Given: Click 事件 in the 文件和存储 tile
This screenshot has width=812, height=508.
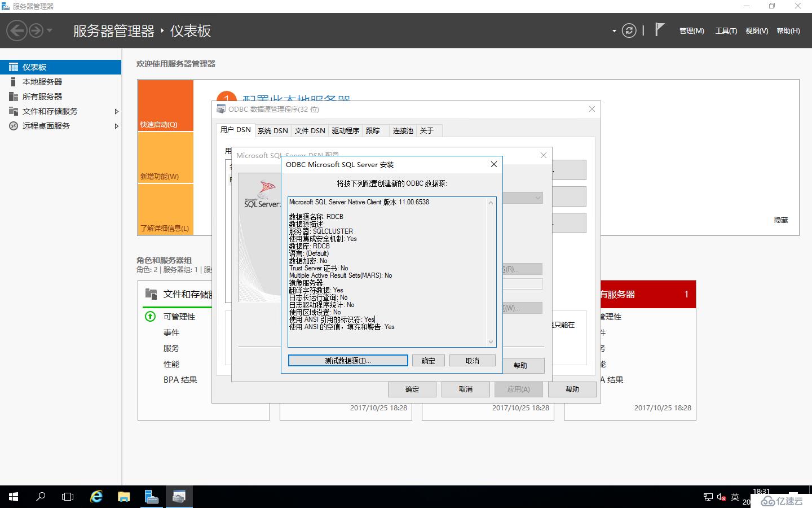Looking at the screenshot, I should coord(171,332).
